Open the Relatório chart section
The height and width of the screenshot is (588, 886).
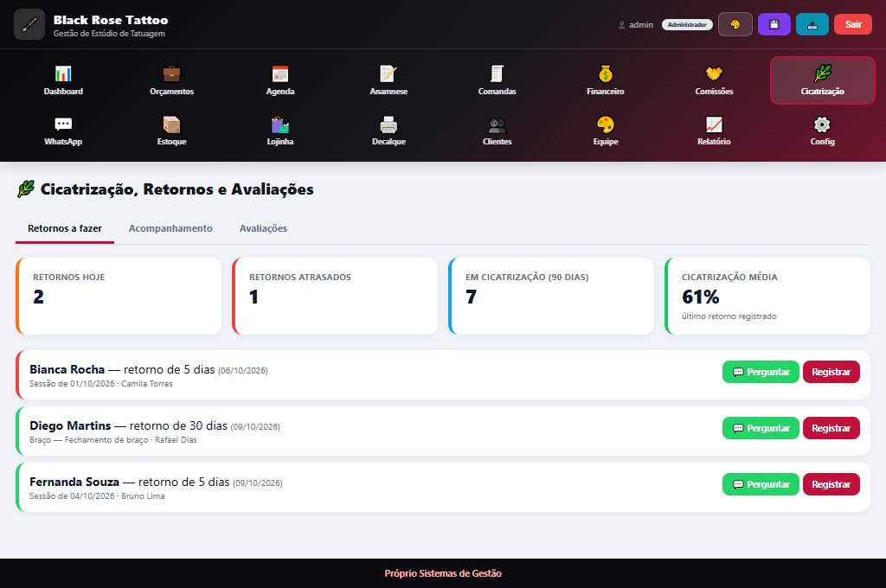point(714,131)
